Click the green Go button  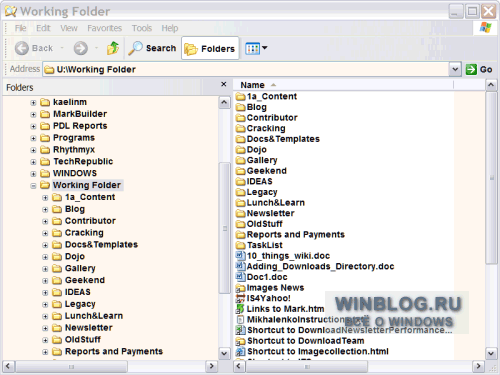click(479, 69)
